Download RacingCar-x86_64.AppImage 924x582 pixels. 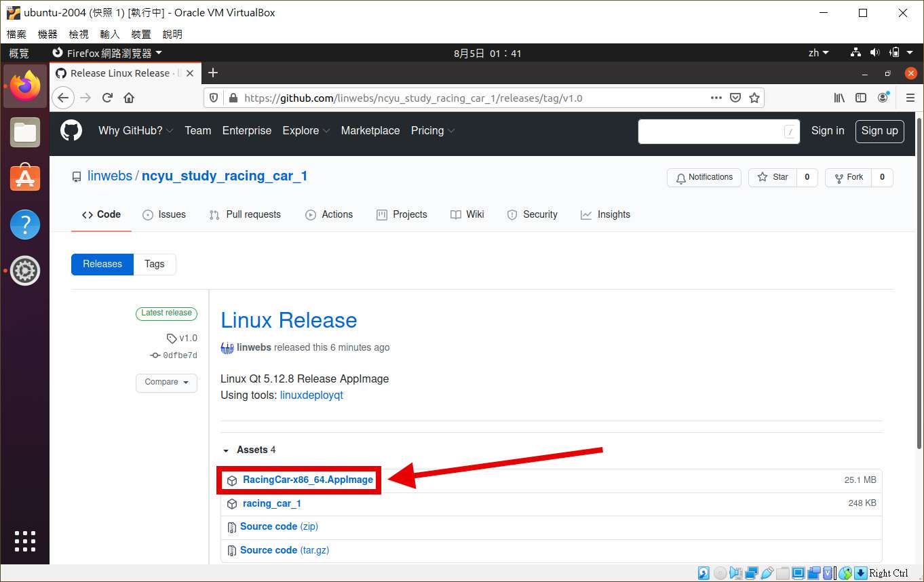pyautogui.click(x=307, y=480)
